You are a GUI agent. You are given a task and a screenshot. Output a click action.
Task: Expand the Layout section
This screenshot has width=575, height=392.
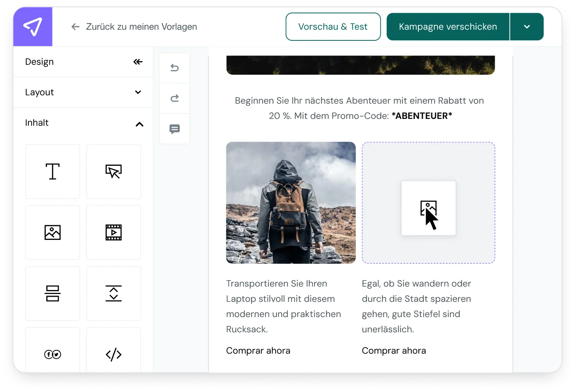[138, 92]
